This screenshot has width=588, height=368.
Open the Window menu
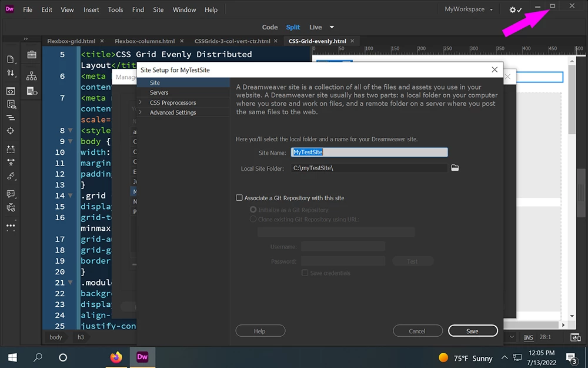pyautogui.click(x=184, y=10)
